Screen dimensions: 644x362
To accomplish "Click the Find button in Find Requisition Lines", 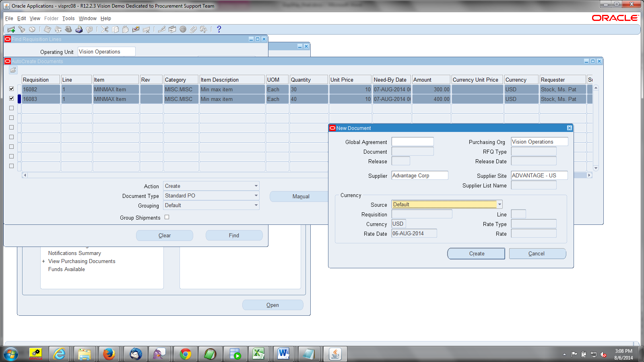I will click(x=234, y=235).
